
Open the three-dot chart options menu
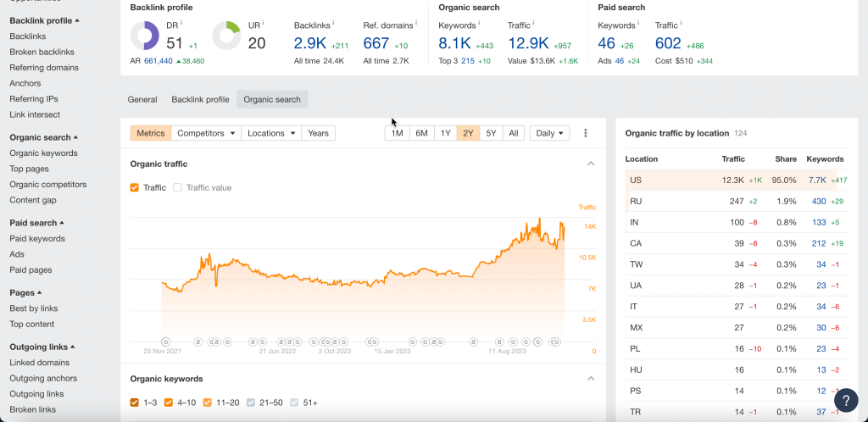coord(585,133)
